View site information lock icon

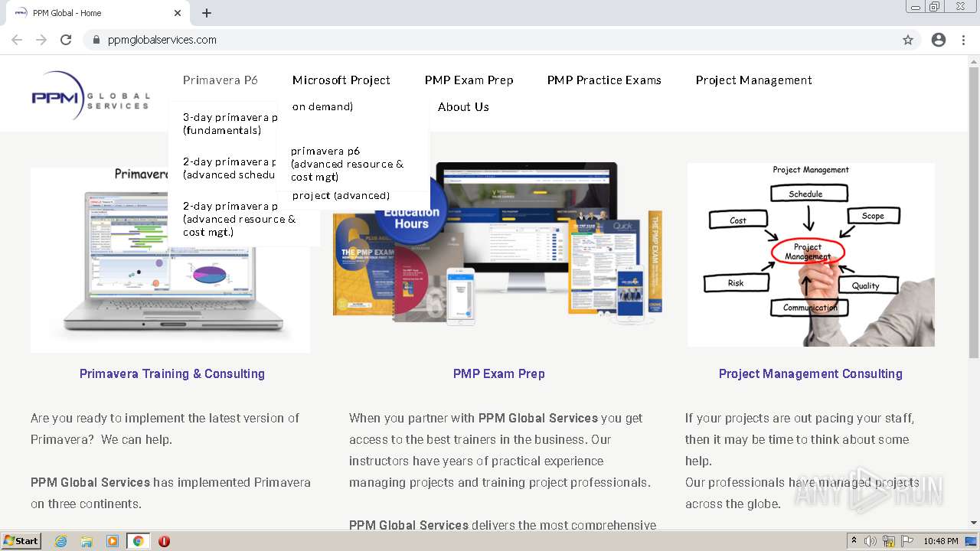pos(96,40)
